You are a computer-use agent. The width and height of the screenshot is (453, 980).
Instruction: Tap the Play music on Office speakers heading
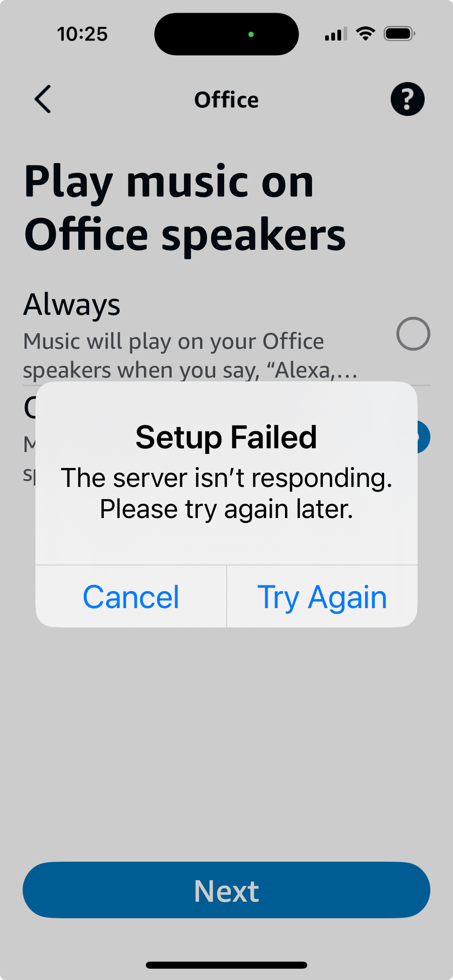tap(185, 208)
